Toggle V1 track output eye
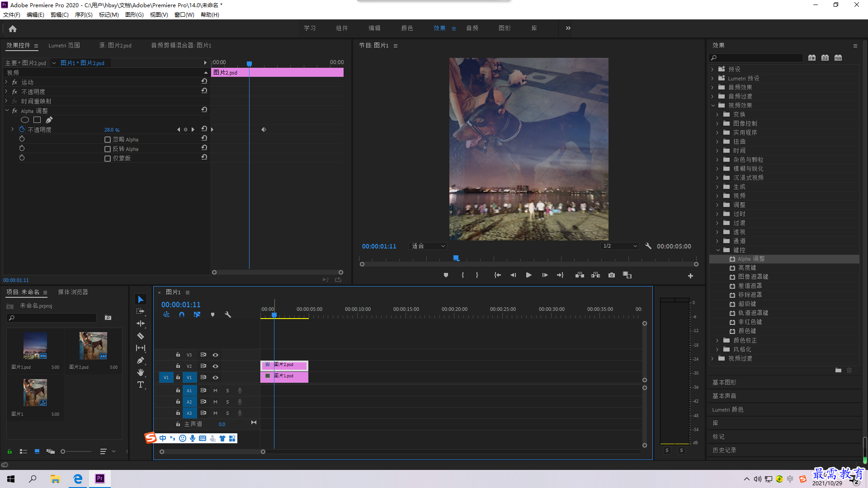This screenshot has height=488, width=868. click(216, 378)
